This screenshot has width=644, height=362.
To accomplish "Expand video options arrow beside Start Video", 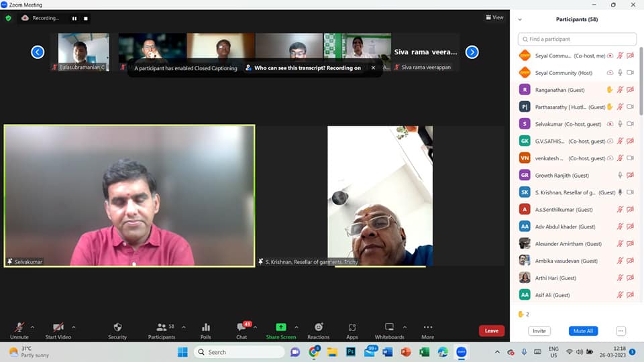I will [74, 327].
